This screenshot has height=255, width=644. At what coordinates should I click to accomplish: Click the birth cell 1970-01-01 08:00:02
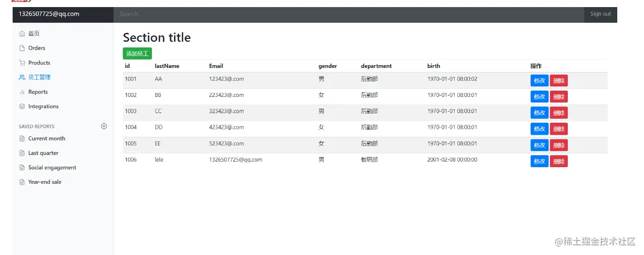click(x=452, y=79)
